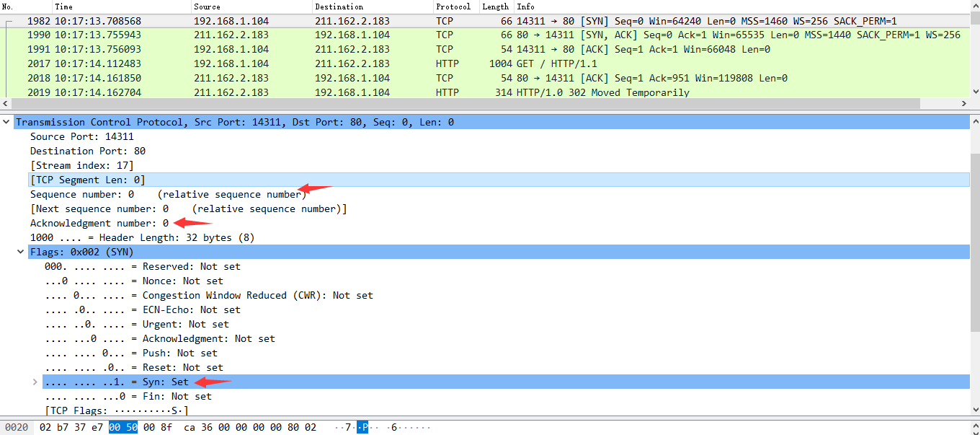Click the Source column header
This screenshot has width=980, height=435.
click(x=207, y=6)
